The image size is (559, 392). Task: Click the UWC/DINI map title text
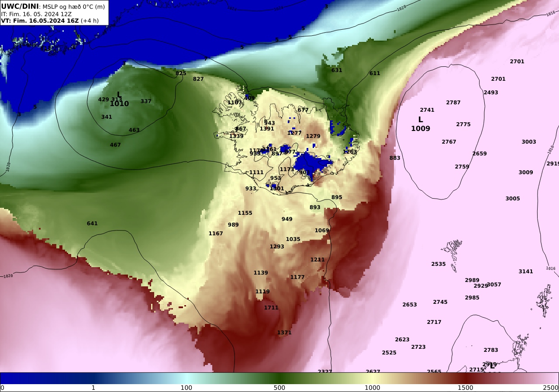(x=20, y=7)
